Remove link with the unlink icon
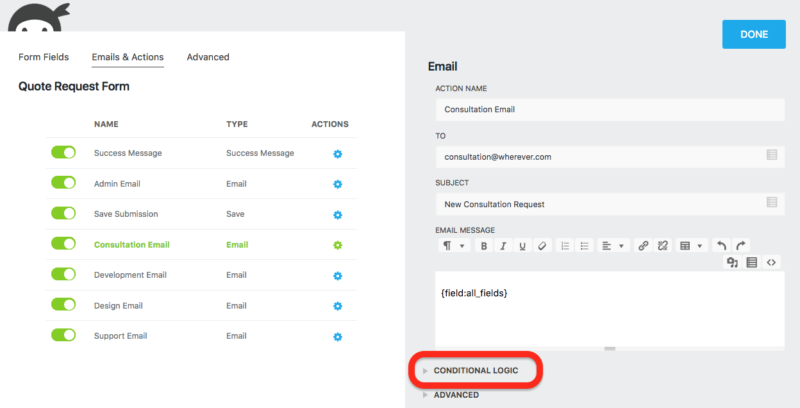The height and width of the screenshot is (408, 800). coord(663,246)
